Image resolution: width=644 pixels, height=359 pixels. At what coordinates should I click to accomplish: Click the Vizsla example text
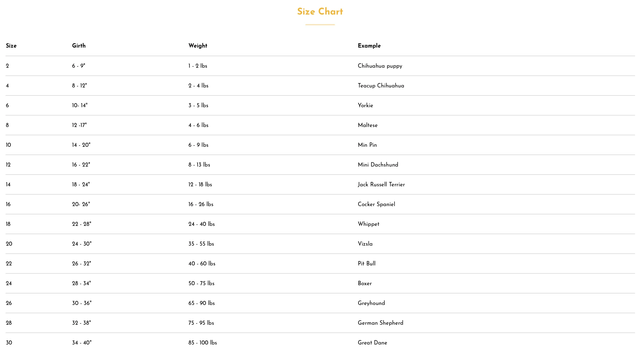[x=365, y=244]
